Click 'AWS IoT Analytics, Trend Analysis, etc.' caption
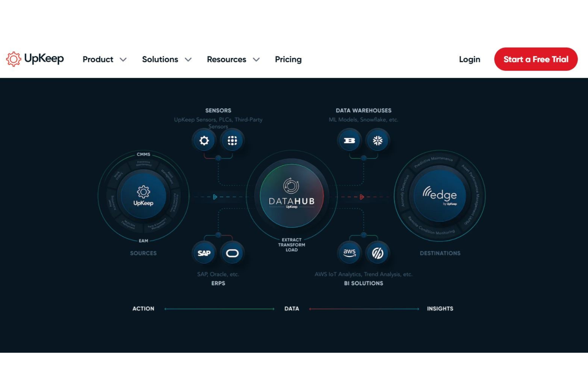 364,274
